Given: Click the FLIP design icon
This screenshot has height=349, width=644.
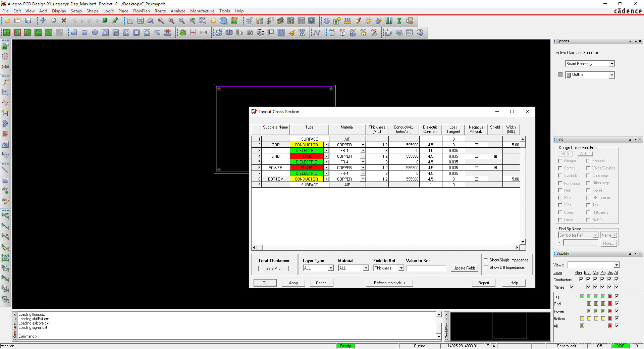Looking at the screenshot, I should (234, 21).
